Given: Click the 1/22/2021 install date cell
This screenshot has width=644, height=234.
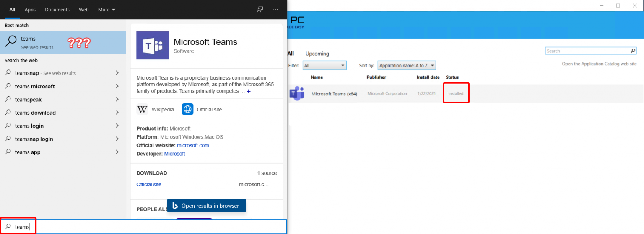Looking at the screenshot, I should click(x=427, y=93).
